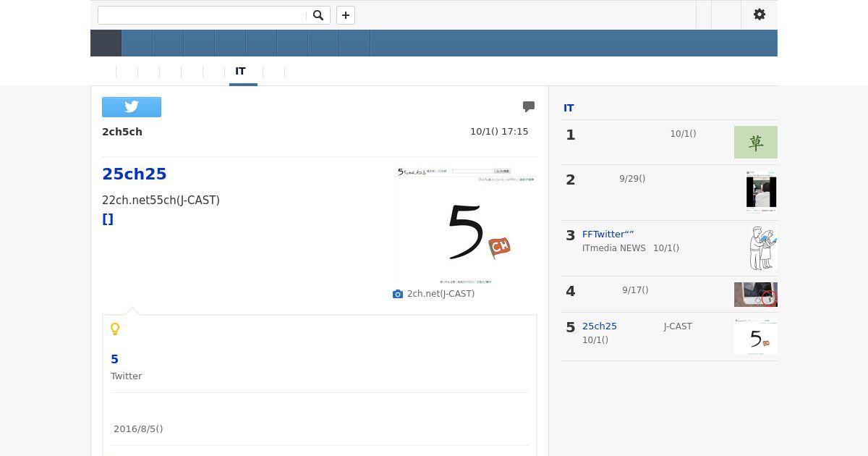The width and height of the screenshot is (868, 456).
Task: Open ranking 3 illustration thumbnail
Action: tap(763, 248)
